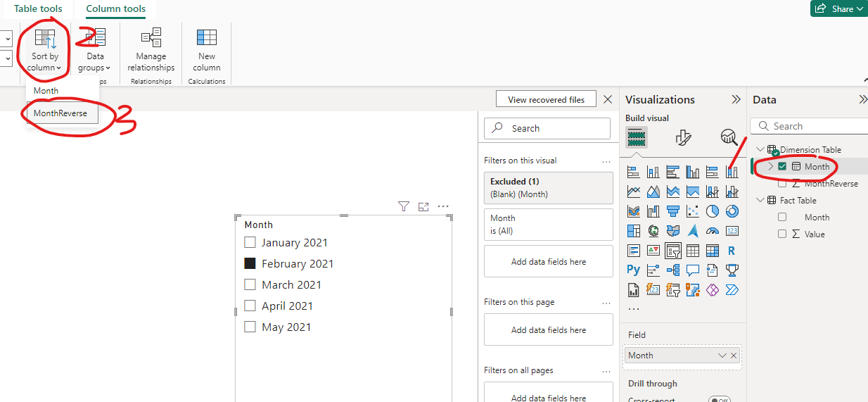This screenshot has width=868, height=402.
Task: Remove Month from the Field well
Action: point(734,356)
